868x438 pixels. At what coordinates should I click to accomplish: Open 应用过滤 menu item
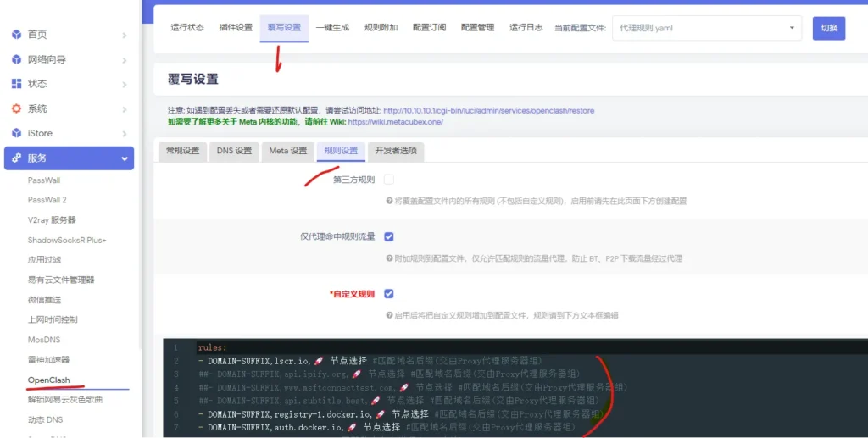[44, 259]
